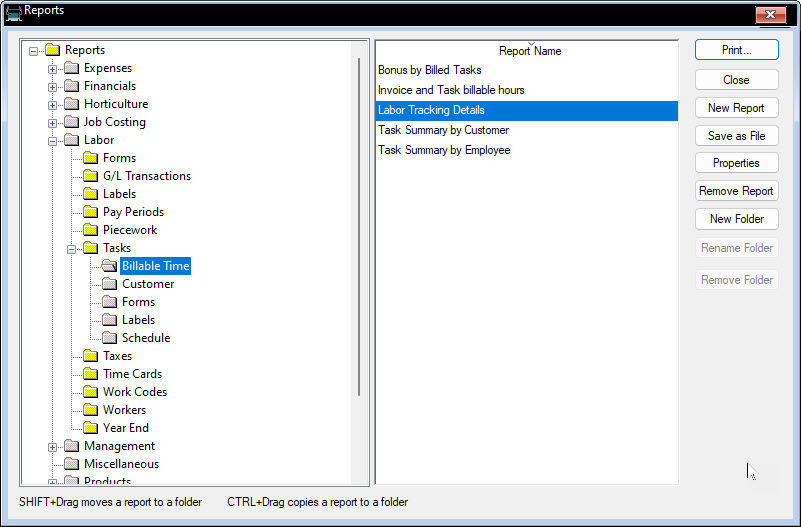
Task: Select the Customer folder in the tree
Action: click(148, 284)
